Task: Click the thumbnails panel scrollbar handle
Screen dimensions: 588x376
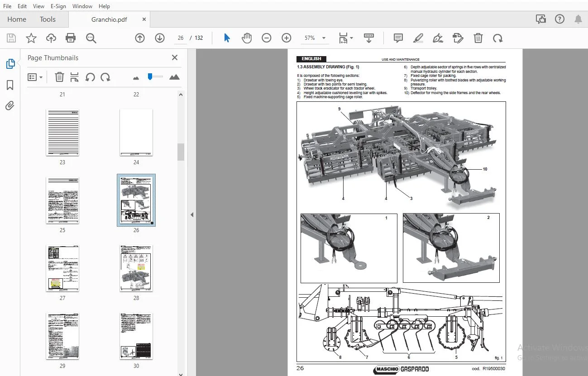Action: [x=181, y=152]
